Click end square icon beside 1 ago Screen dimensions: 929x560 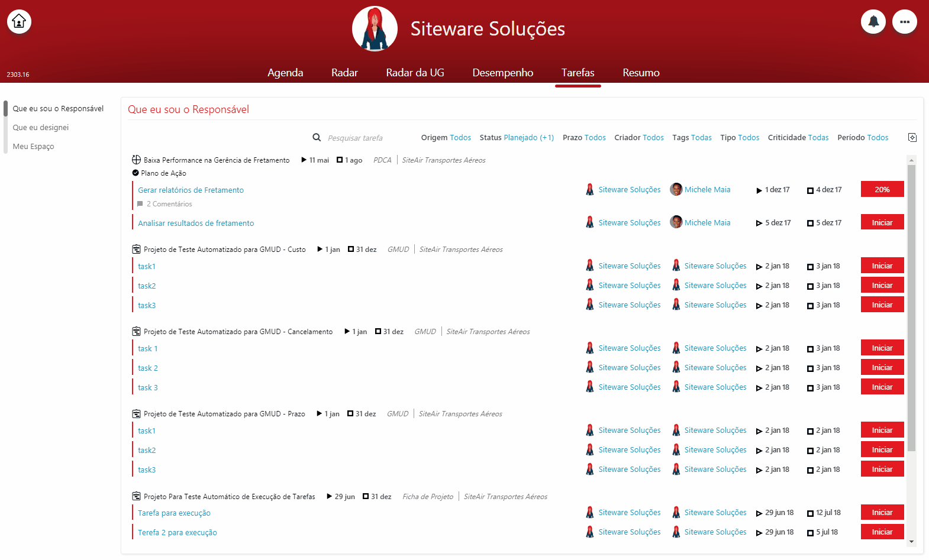(340, 160)
